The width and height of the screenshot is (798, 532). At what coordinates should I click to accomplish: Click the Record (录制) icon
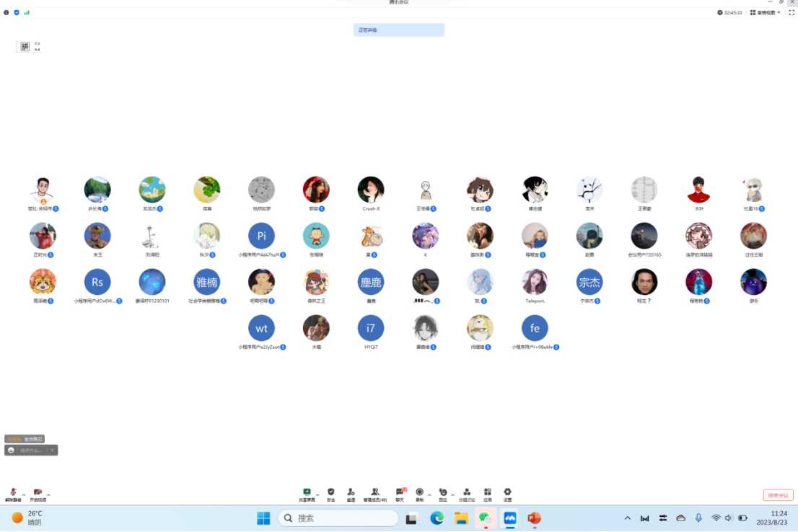click(x=419, y=493)
